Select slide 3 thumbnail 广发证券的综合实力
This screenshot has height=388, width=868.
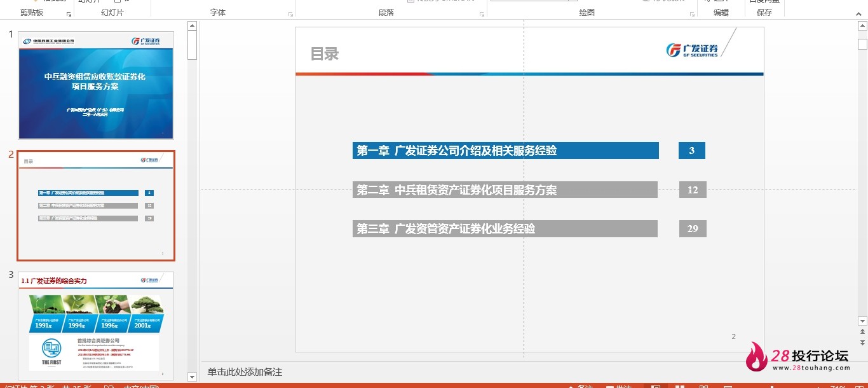coord(96,326)
